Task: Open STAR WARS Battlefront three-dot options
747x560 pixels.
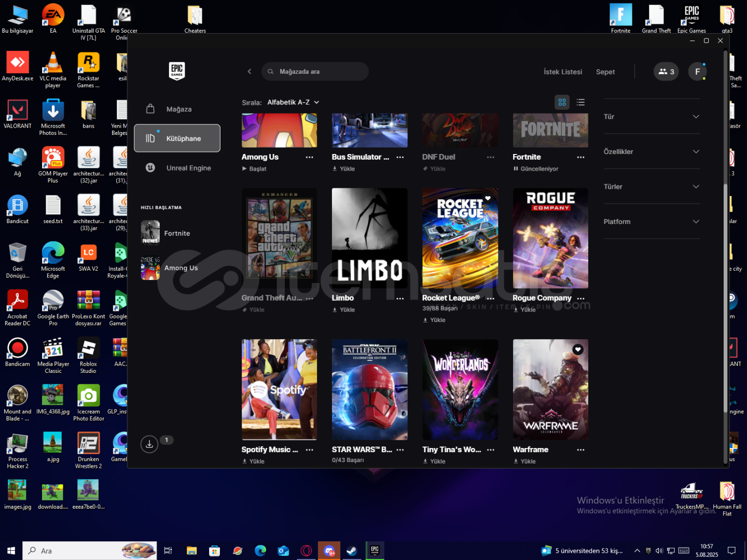Action: (x=400, y=450)
